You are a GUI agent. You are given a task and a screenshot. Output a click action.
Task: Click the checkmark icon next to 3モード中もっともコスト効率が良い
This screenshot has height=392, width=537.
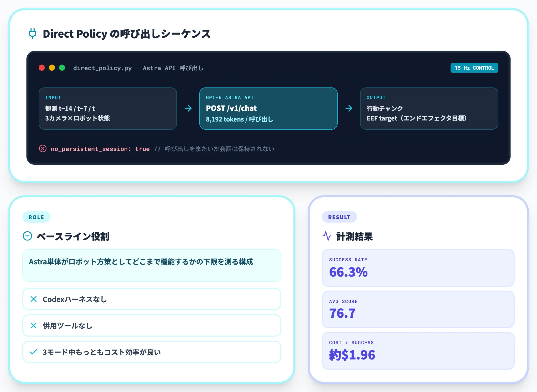[34, 352]
